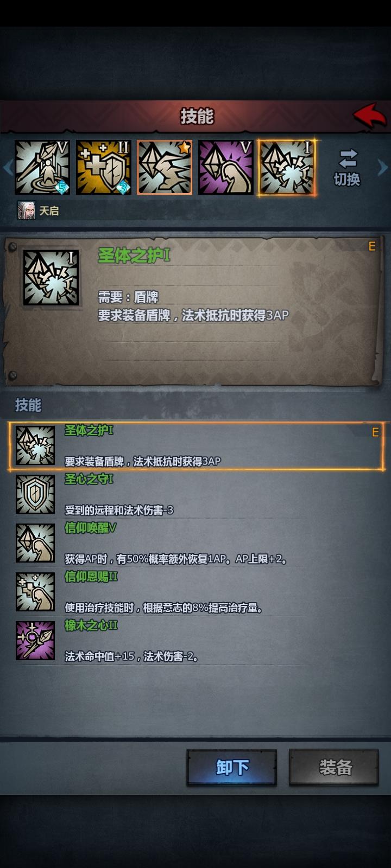Tap the 天启 character portrait

(x=26, y=210)
